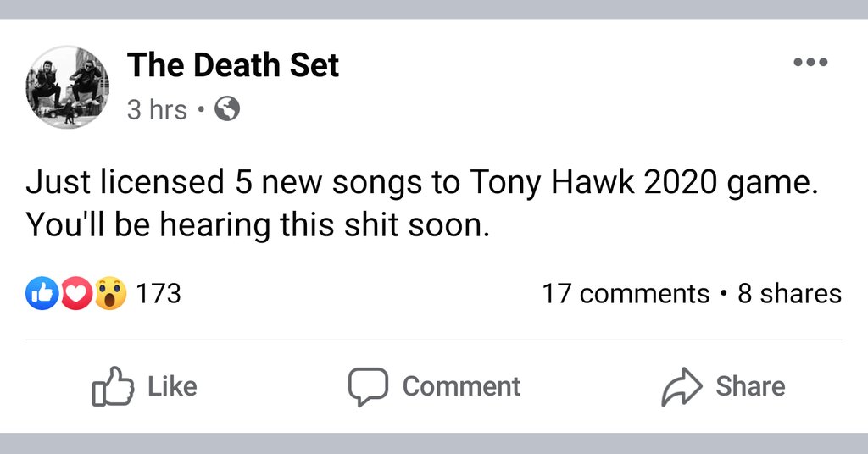Click the blue thumbs-up reaction icon
Viewport: 868px width, 454px height.
pyautogui.click(x=42, y=293)
